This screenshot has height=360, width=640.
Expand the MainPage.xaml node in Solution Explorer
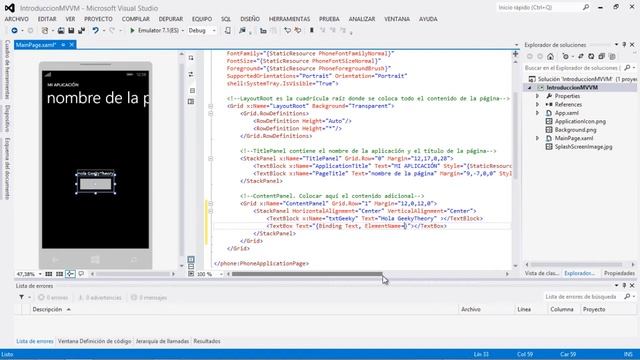tap(538, 138)
